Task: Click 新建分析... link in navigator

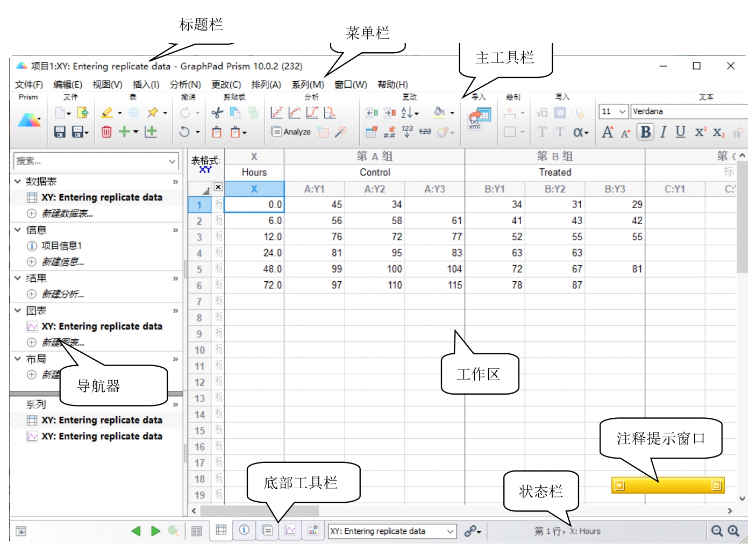Action: pos(63,294)
